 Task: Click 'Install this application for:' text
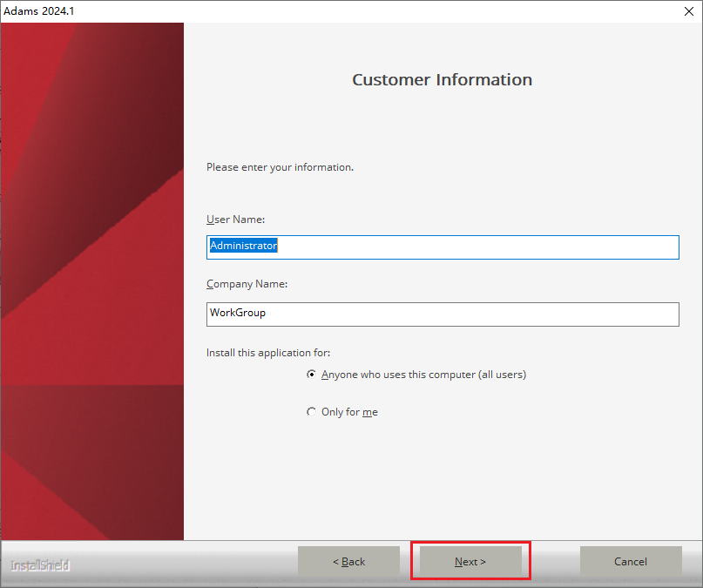268,353
